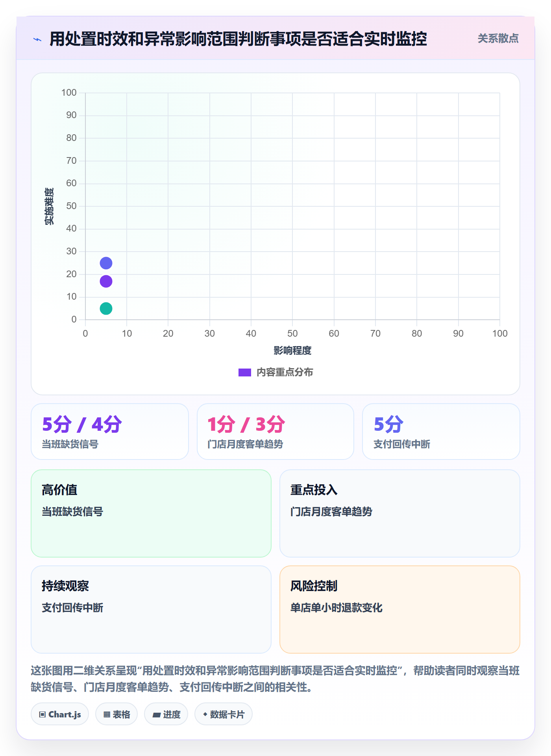Click 当班缺货信号 in 高价值 card
551x756 pixels.
coord(72,511)
